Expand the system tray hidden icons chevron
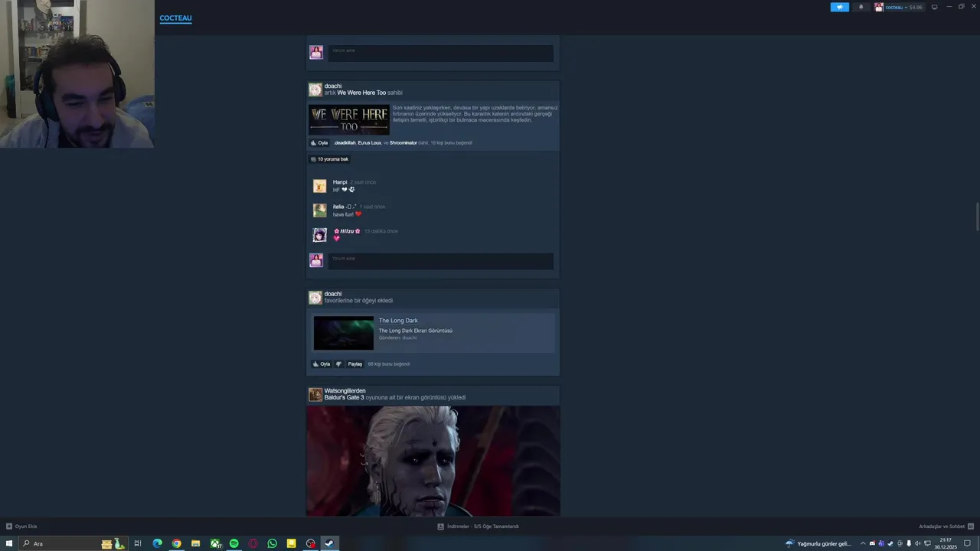The width and height of the screenshot is (980, 551). 863,543
